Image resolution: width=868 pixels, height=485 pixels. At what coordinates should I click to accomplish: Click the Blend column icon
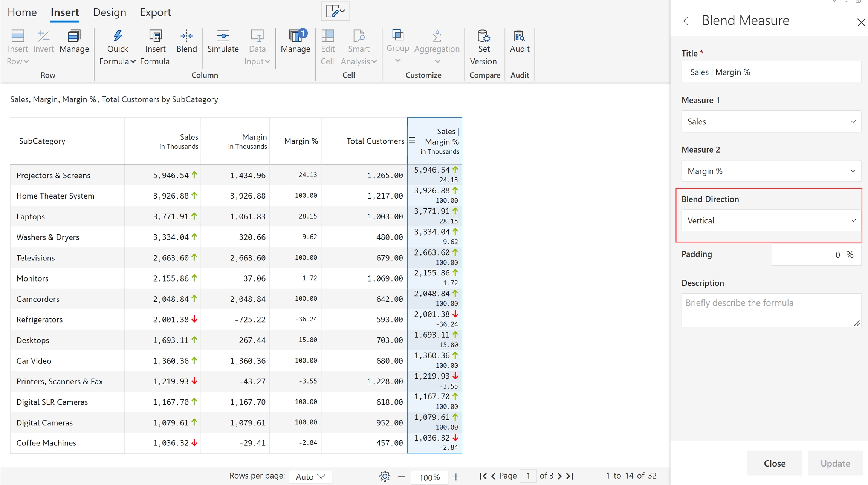[x=186, y=36]
